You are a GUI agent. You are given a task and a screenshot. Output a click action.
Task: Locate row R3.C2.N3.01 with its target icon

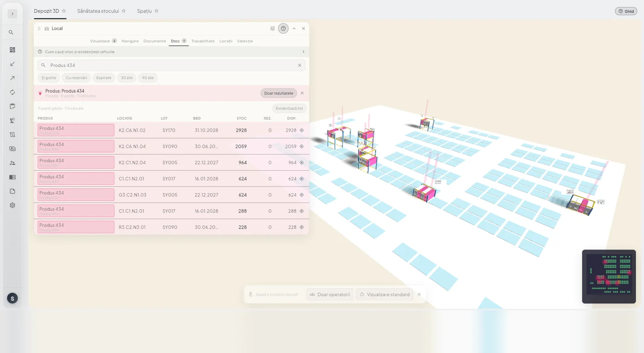(302, 227)
